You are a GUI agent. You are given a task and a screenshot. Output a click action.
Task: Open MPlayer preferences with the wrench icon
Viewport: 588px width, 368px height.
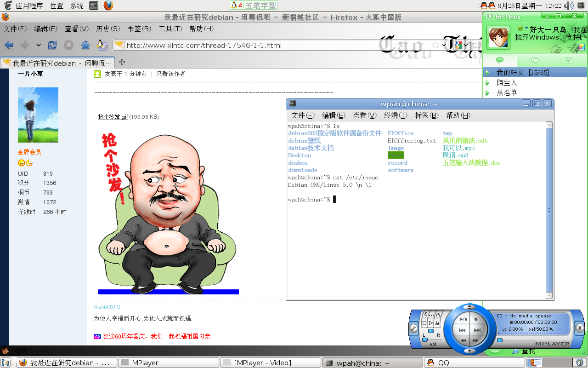pyautogui.click(x=413, y=327)
